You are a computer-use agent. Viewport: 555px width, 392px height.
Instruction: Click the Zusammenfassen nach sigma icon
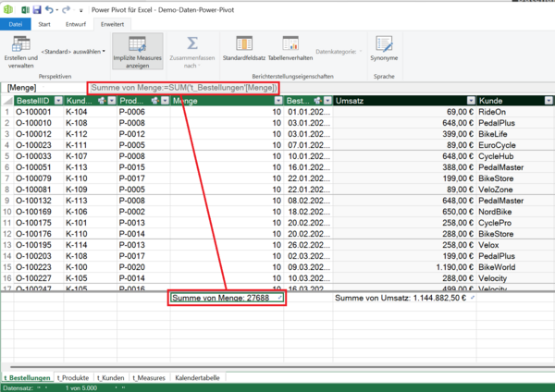click(x=191, y=43)
